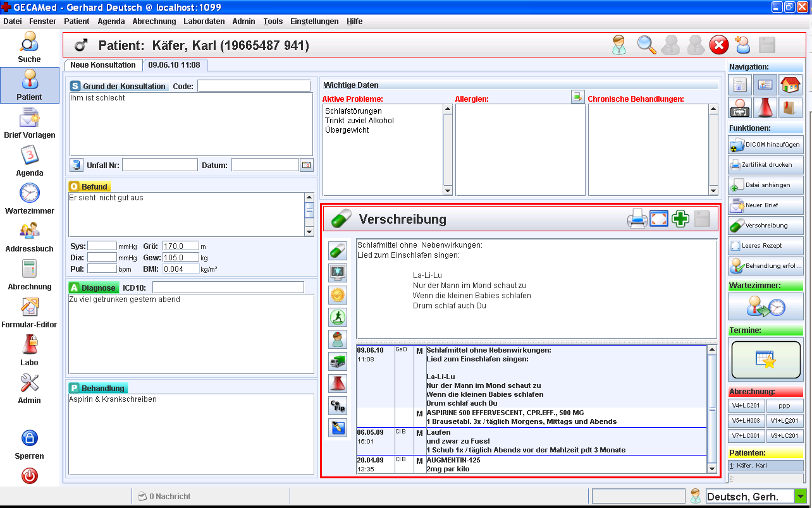This screenshot has width=812, height=508.
Task: Open the Agenda calendar in left sidebar
Action: 30,155
